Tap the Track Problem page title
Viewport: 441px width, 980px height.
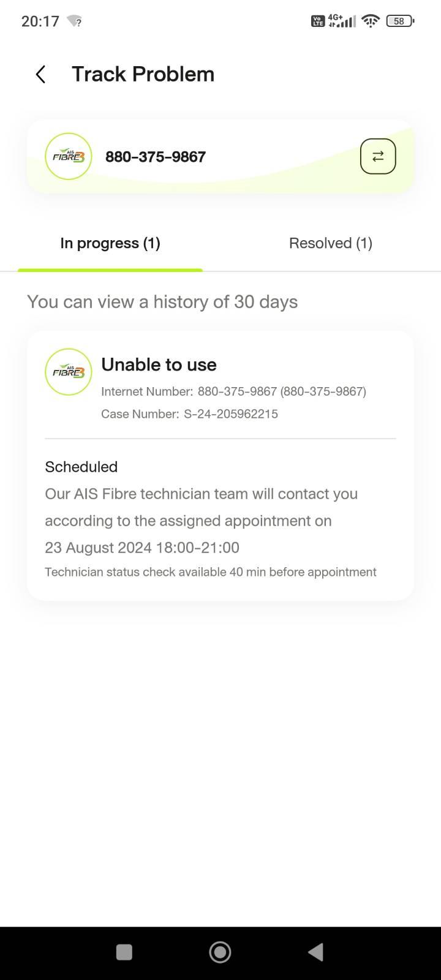[143, 74]
